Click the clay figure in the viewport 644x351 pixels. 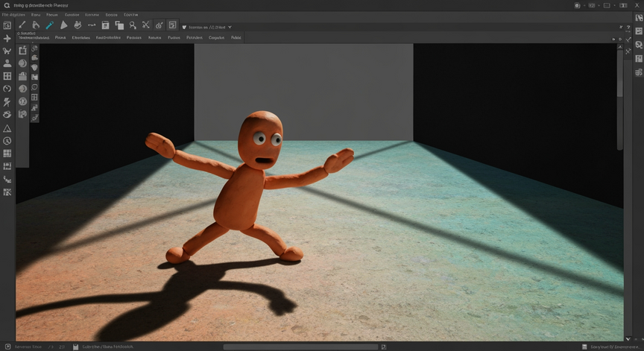pyautogui.click(x=249, y=187)
